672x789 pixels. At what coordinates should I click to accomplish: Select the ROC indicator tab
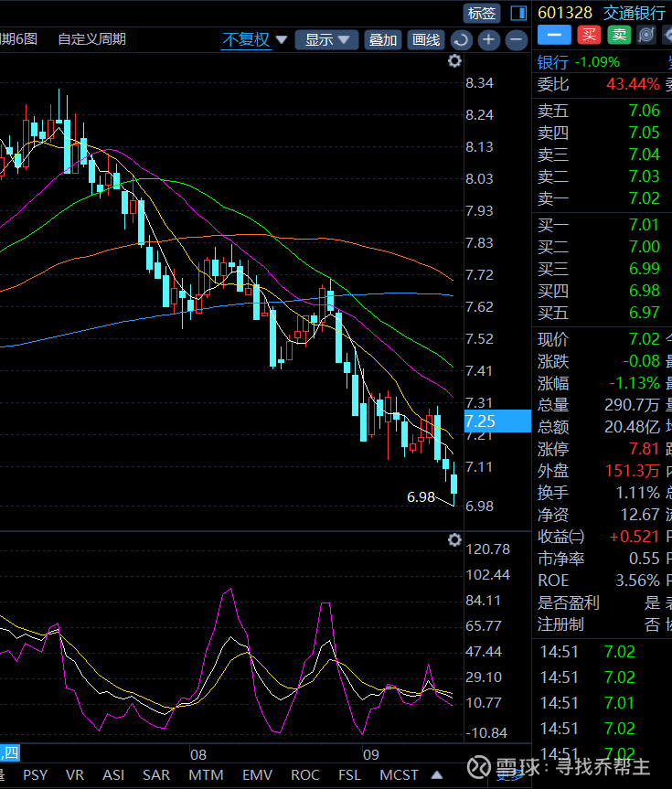coord(305,775)
